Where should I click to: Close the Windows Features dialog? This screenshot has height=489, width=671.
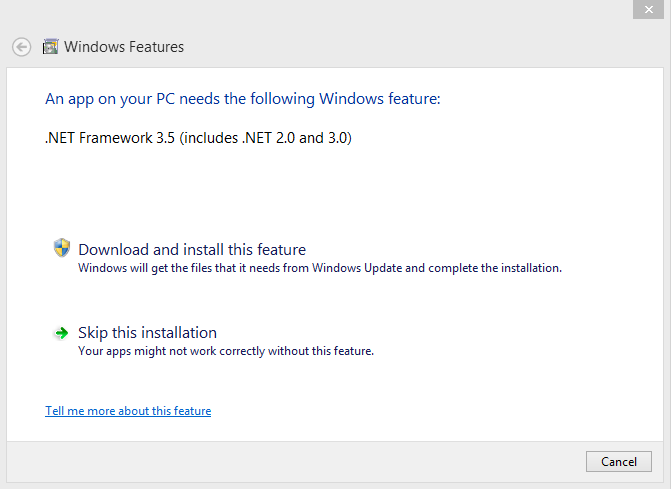[x=649, y=9]
